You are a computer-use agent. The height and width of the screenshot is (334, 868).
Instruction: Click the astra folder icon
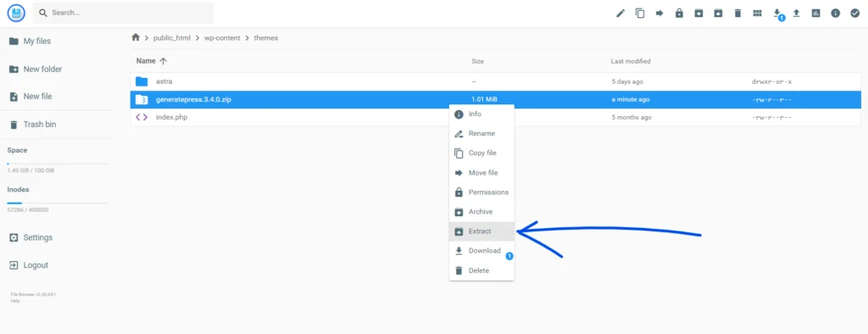tap(142, 81)
